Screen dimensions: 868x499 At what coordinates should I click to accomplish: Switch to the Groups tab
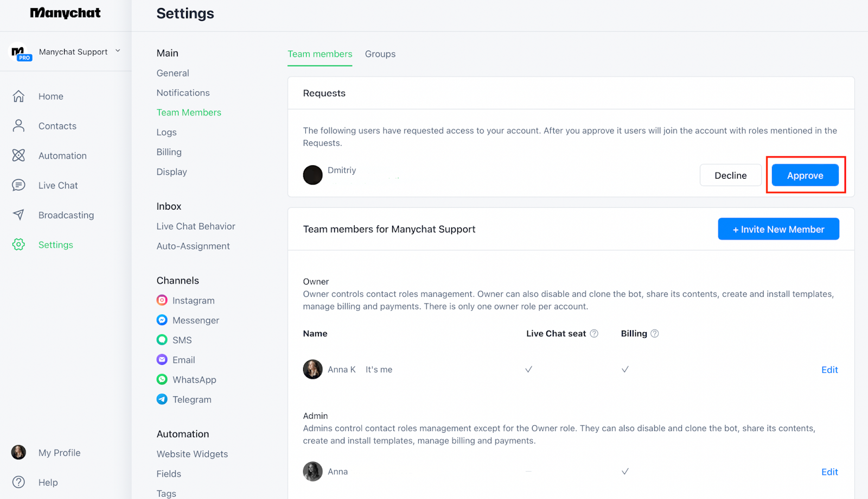point(380,54)
